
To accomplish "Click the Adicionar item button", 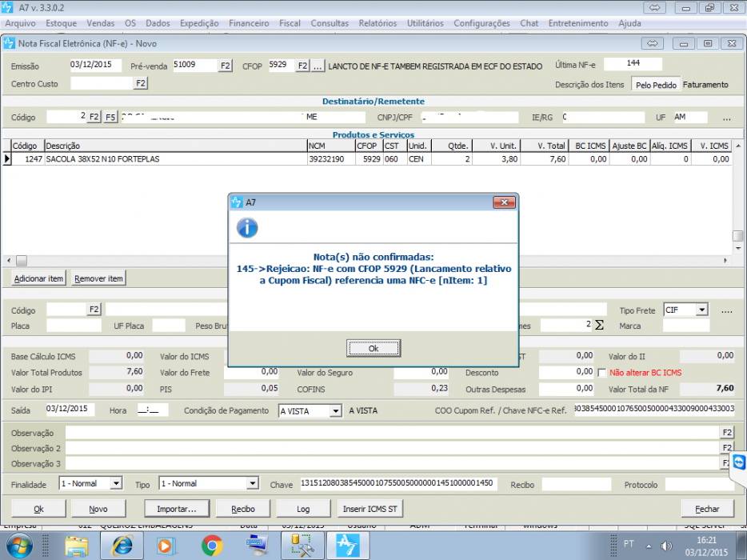I will point(38,278).
